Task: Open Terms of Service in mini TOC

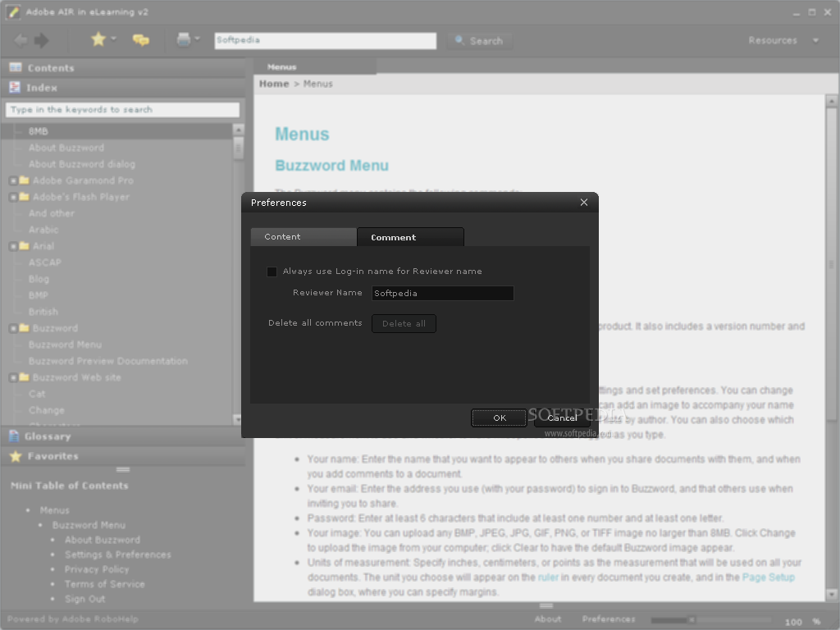Action: click(105, 584)
